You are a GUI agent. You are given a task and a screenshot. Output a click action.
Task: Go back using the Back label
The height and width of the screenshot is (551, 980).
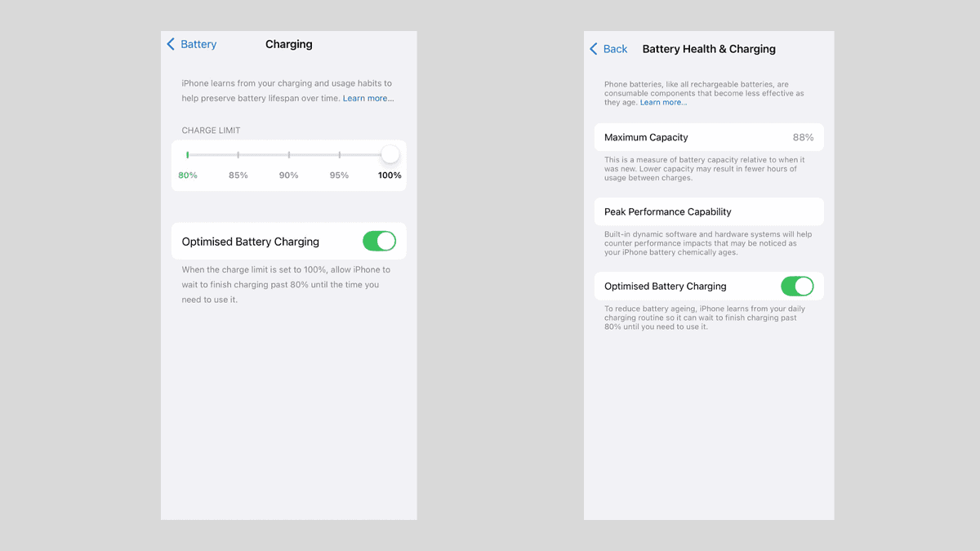tap(614, 49)
